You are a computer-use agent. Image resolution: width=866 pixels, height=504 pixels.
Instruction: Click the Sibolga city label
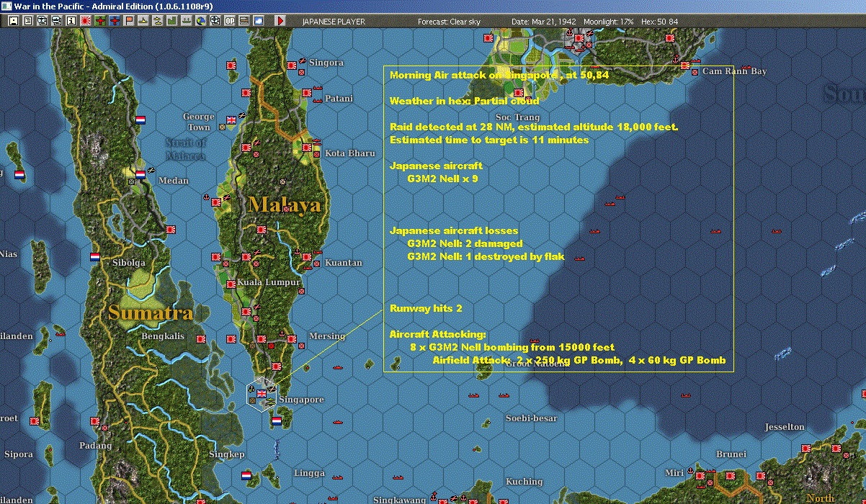[x=130, y=263]
